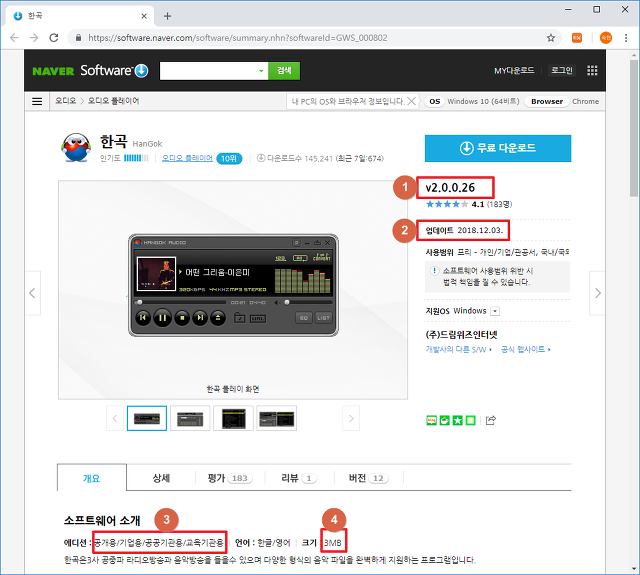
Task: Click the site lock icon in address bar
Action: tap(78, 38)
